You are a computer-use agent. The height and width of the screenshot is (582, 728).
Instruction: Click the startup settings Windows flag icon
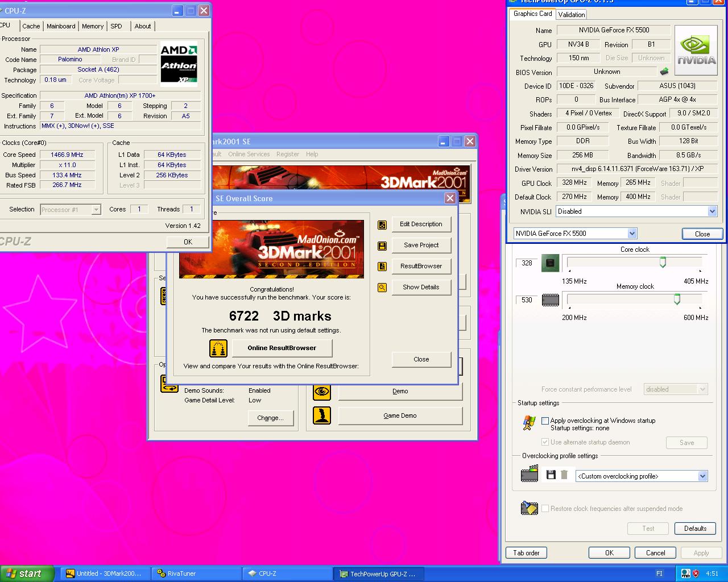coord(529,422)
